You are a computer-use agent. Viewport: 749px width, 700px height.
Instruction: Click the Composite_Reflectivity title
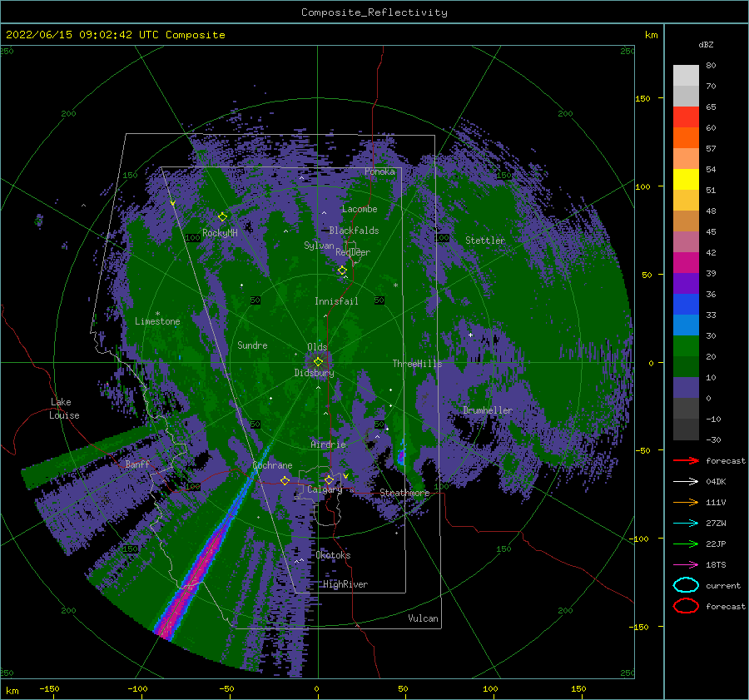coord(374,12)
